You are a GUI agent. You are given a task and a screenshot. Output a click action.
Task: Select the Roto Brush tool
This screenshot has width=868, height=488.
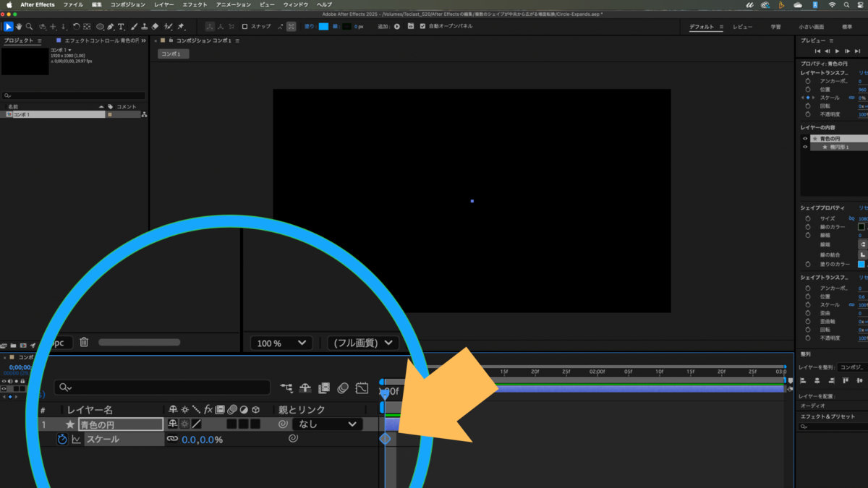pyautogui.click(x=168, y=27)
